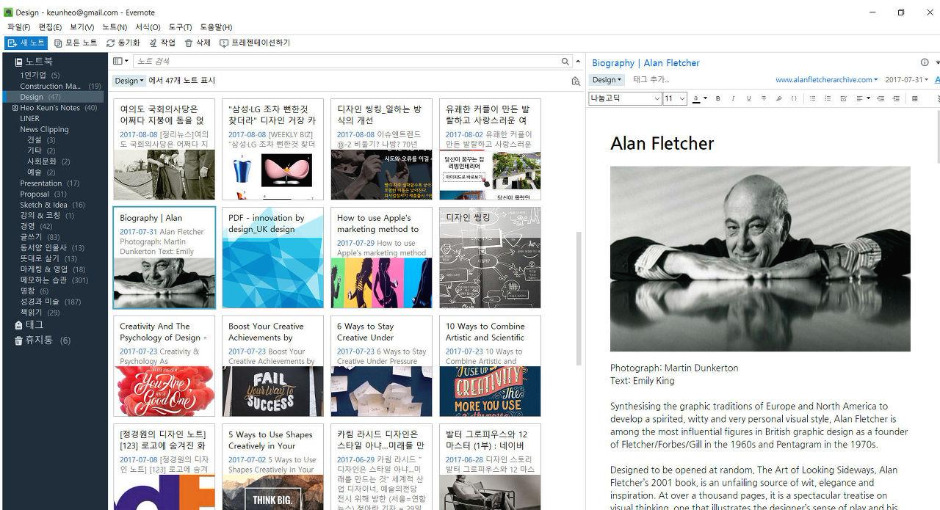Image resolution: width=940 pixels, height=510 pixels.
Task: Open 10 Ways to Combine Artistic note
Action: 490,366
